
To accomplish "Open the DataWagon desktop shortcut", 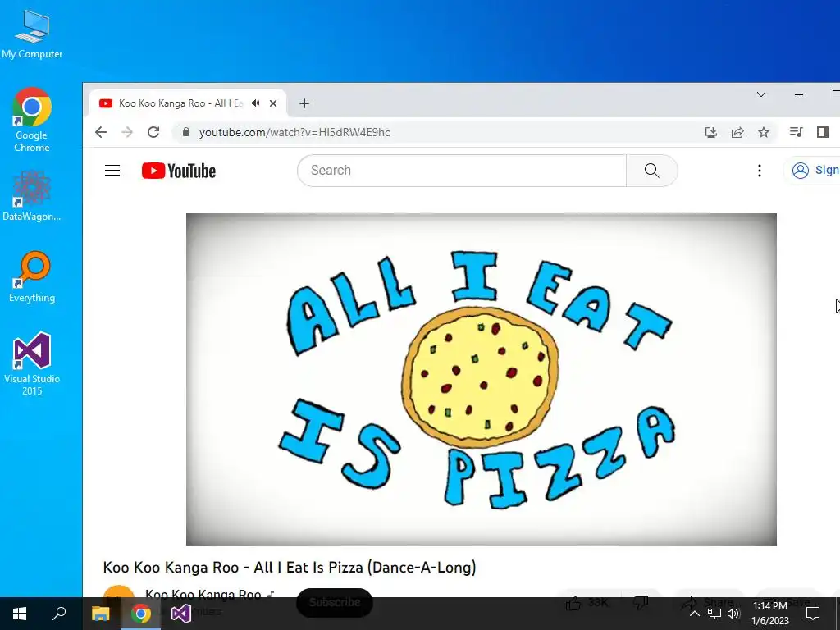I will click(32, 195).
